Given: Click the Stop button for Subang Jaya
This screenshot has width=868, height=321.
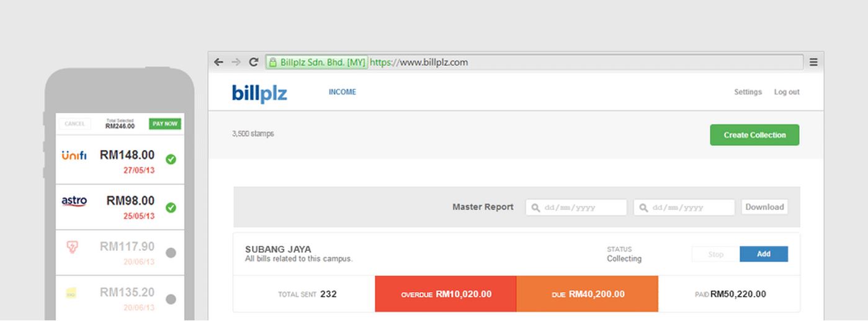Looking at the screenshot, I should point(716,254).
